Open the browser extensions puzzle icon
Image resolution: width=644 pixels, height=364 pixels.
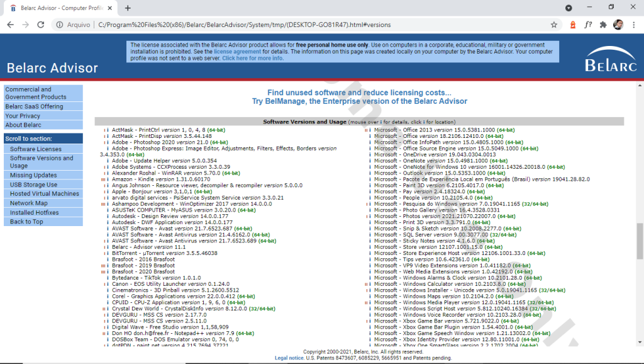pyautogui.click(x=602, y=25)
